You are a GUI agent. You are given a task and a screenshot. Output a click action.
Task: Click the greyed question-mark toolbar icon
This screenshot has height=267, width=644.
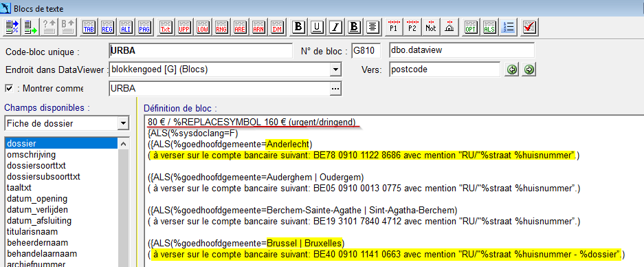point(49,27)
